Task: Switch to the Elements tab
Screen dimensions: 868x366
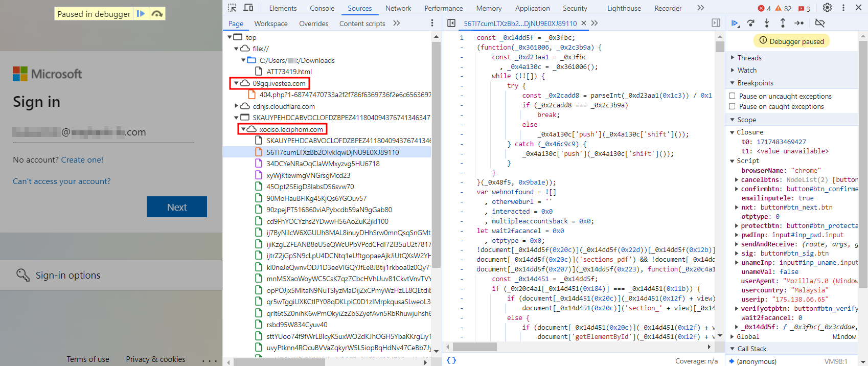Action: point(283,8)
